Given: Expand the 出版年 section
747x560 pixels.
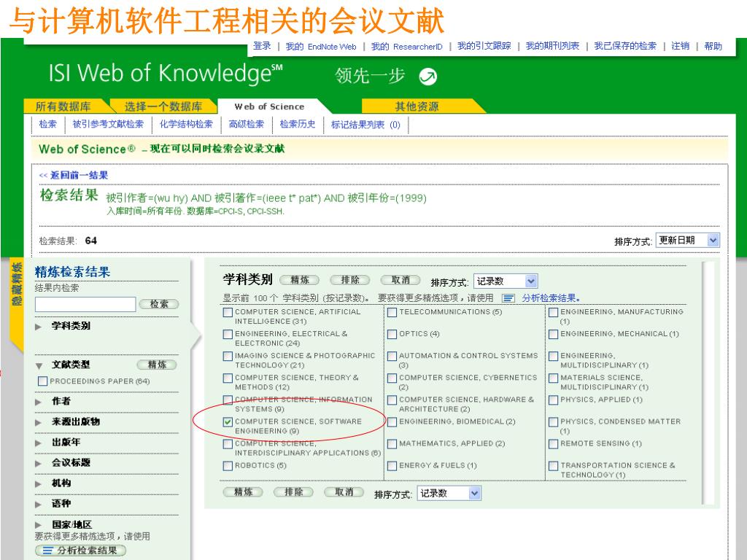Looking at the screenshot, I should tap(38, 443).
